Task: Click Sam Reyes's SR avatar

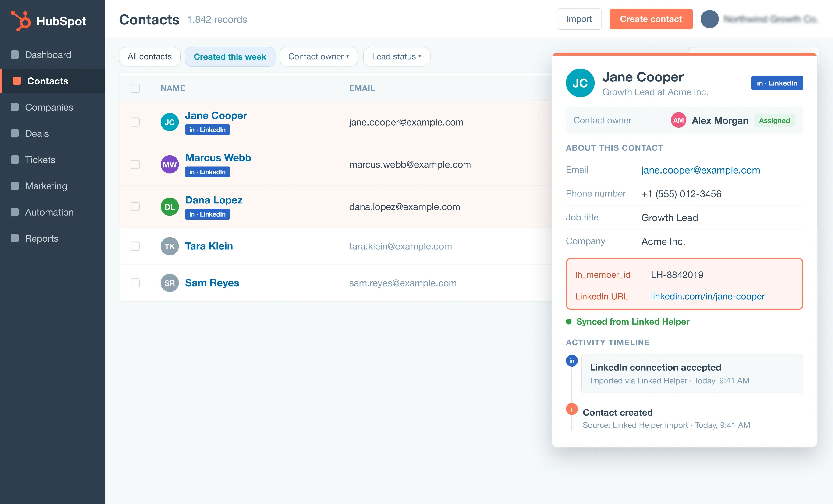Action: pyautogui.click(x=170, y=283)
